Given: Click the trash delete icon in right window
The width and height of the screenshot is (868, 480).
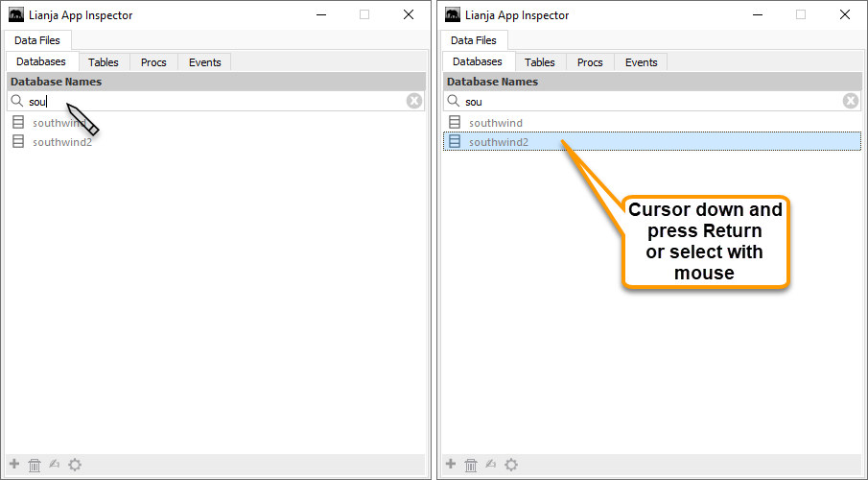Looking at the screenshot, I should click(471, 465).
